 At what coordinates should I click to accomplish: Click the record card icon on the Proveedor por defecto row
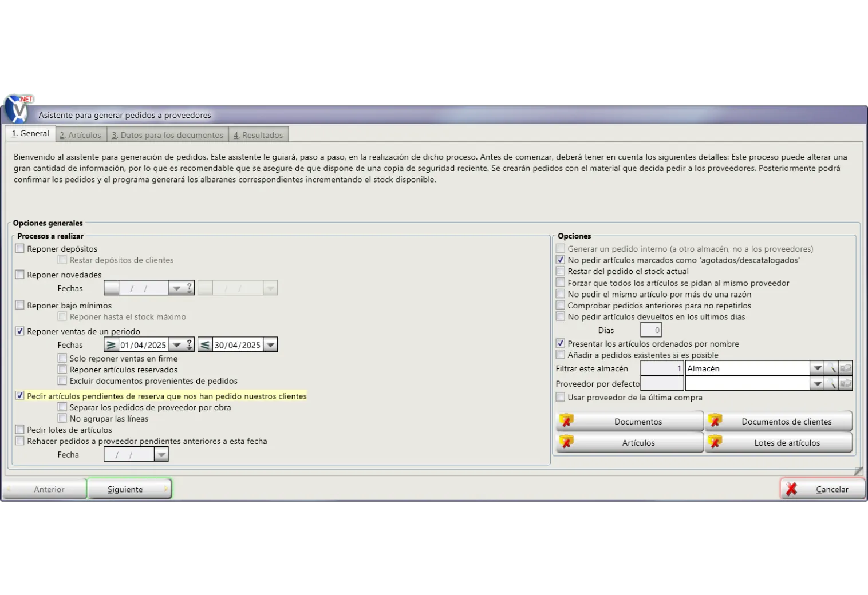point(846,383)
